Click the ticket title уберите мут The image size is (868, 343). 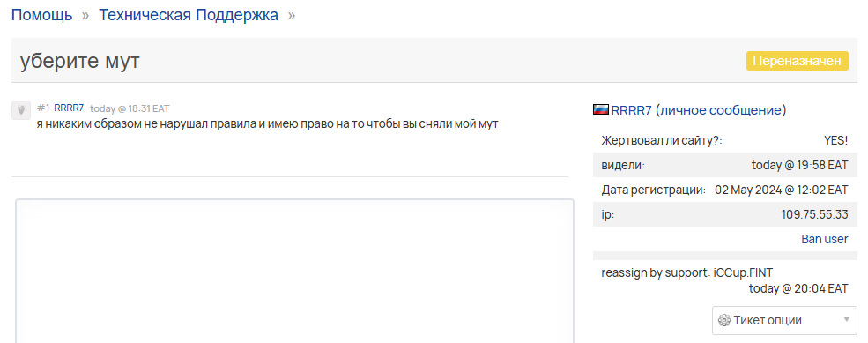pyautogui.click(x=80, y=61)
